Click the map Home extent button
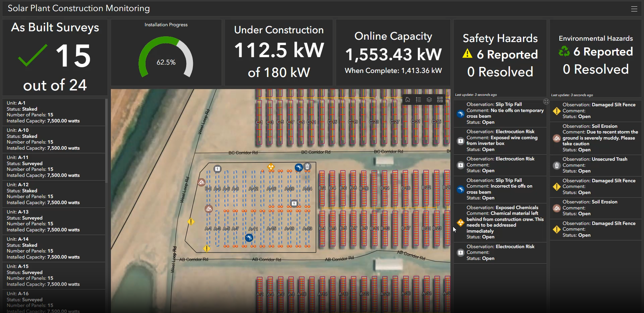 408,100
